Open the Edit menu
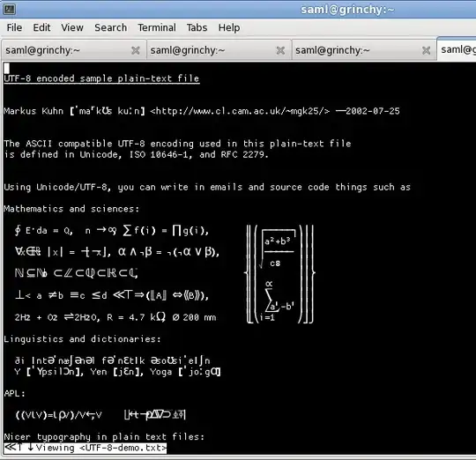This screenshot has width=476, height=460. [x=41, y=27]
